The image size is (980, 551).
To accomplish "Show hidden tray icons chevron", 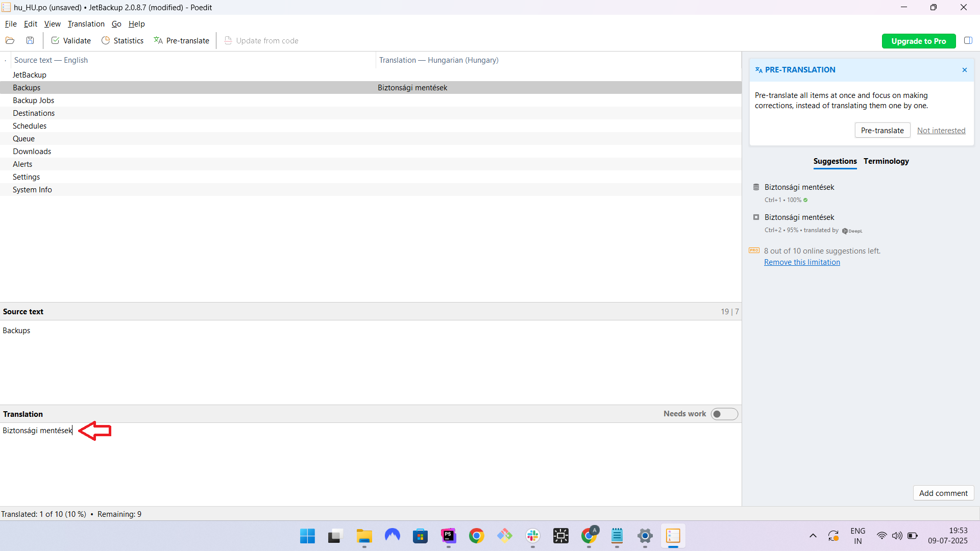I will [813, 536].
